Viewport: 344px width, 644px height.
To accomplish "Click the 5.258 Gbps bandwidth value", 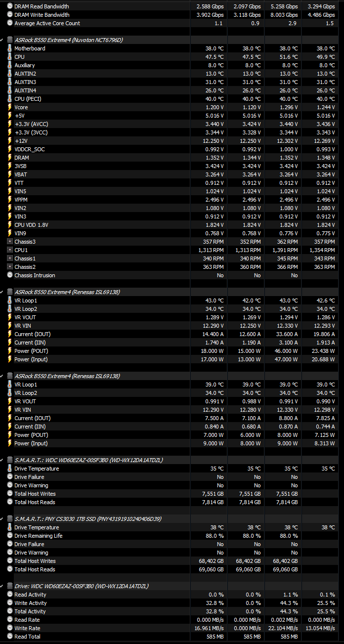I will point(284,6).
